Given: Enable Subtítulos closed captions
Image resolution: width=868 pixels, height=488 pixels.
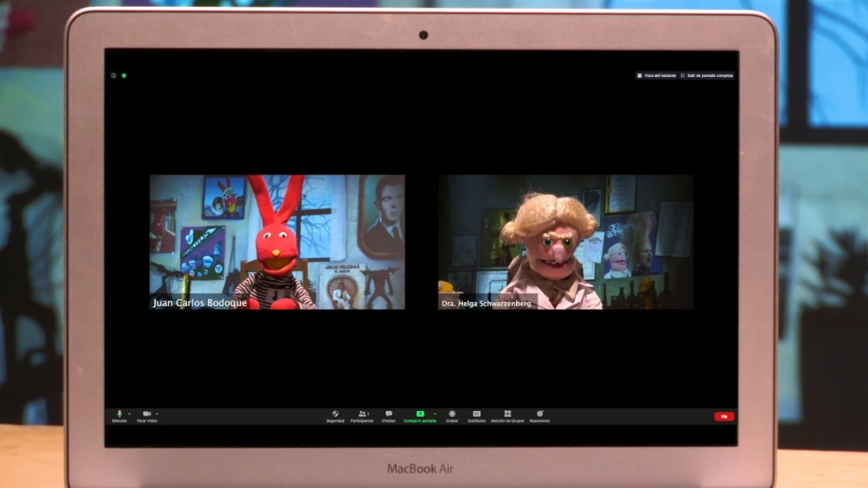Looking at the screenshot, I should [476, 414].
